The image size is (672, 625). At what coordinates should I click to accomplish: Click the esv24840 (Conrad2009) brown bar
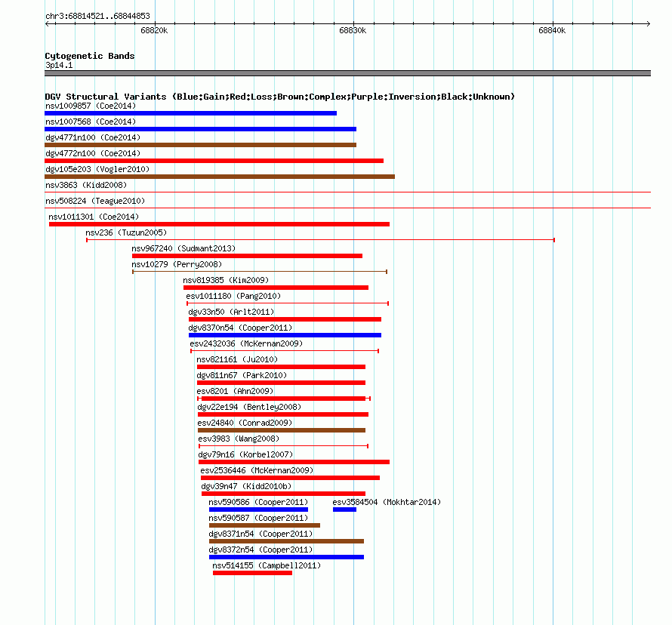(x=282, y=430)
